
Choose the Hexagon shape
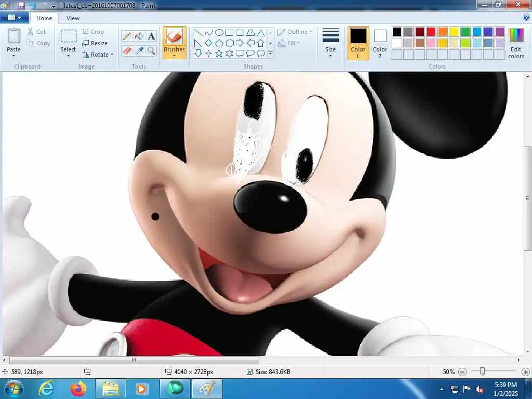pyautogui.click(x=229, y=43)
